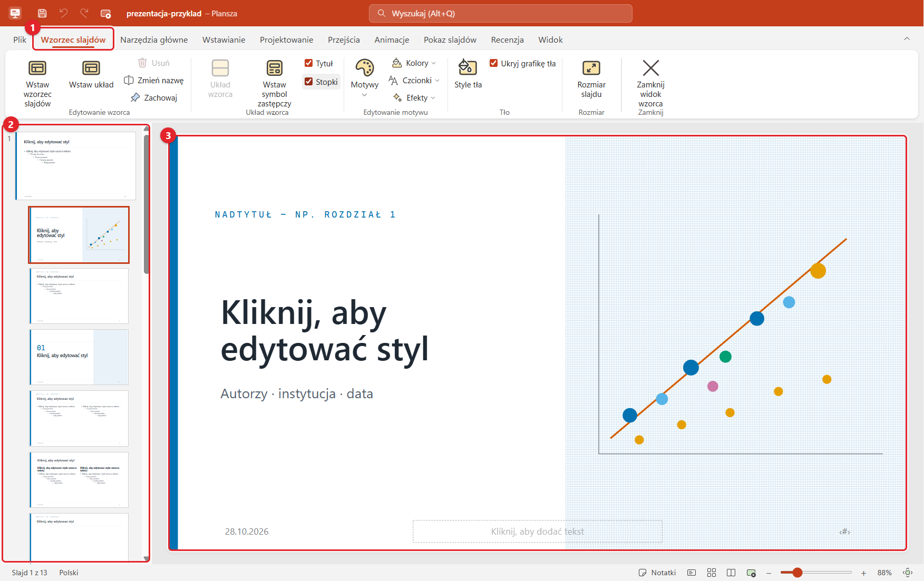Go to the Wstawianie tab
This screenshot has height=581, width=924.
coord(224,40)
